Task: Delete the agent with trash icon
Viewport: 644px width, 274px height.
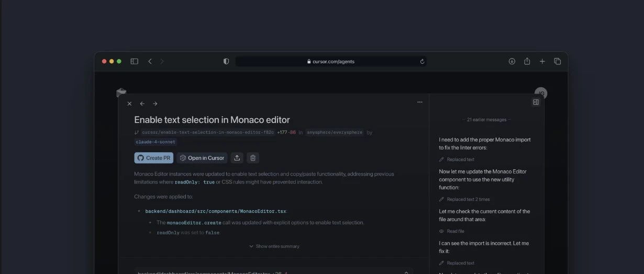Action: [x=253, y=158]
